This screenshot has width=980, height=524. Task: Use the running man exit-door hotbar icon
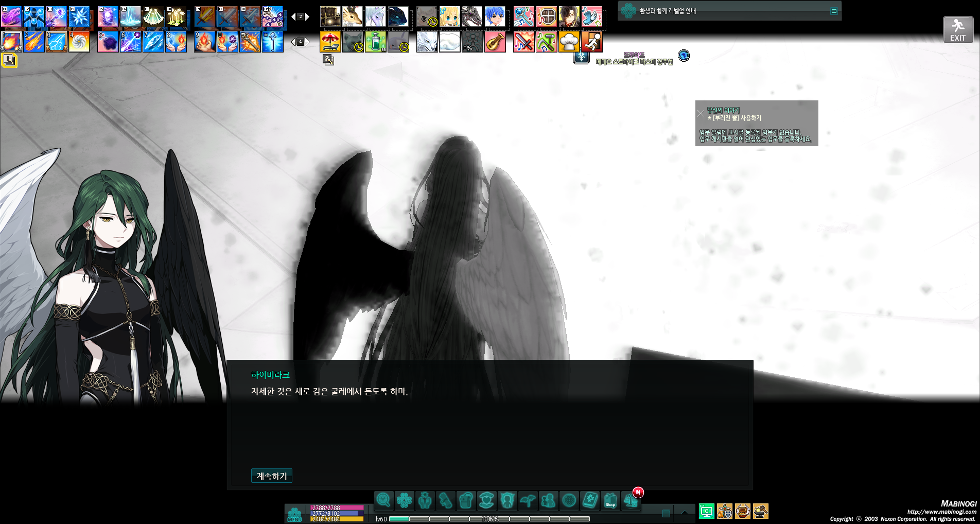tap(591, 42)
